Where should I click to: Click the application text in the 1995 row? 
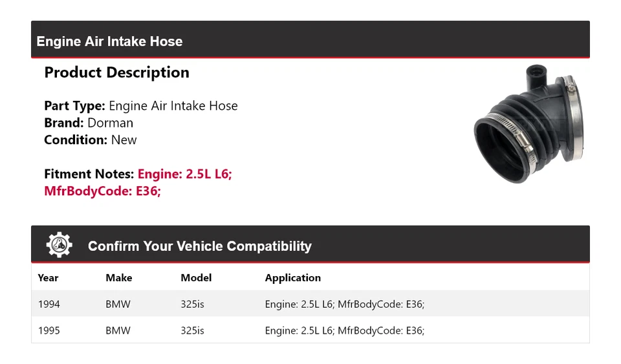[x=344, y=330]
